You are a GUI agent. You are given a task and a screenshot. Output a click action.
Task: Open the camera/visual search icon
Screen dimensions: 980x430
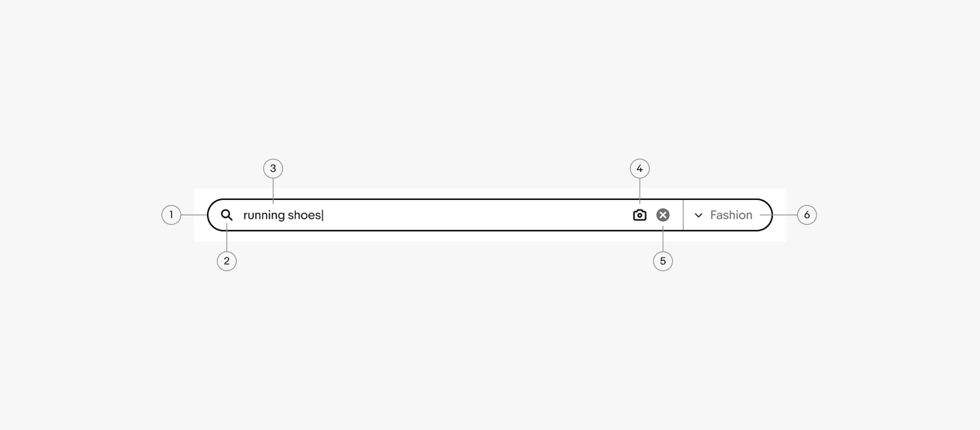click(639, 215)
